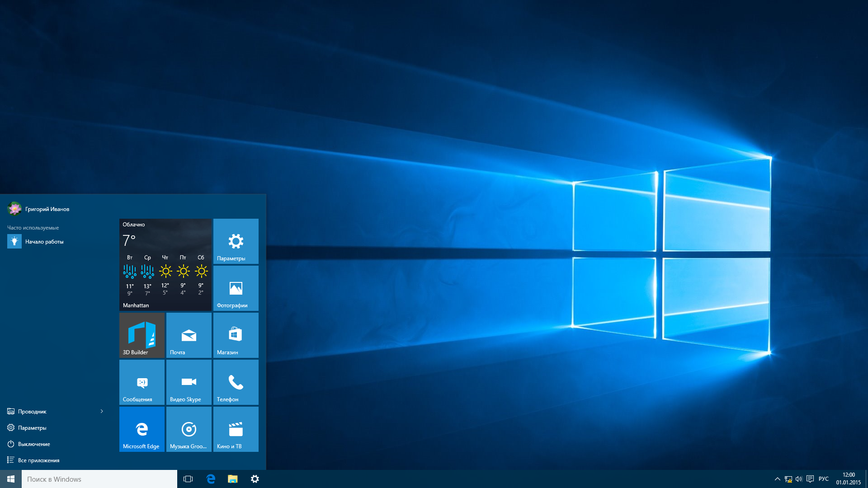Open the Сообщения messaging tile
The width and height of the screenshot is (868, 488).
pos(142,382)
